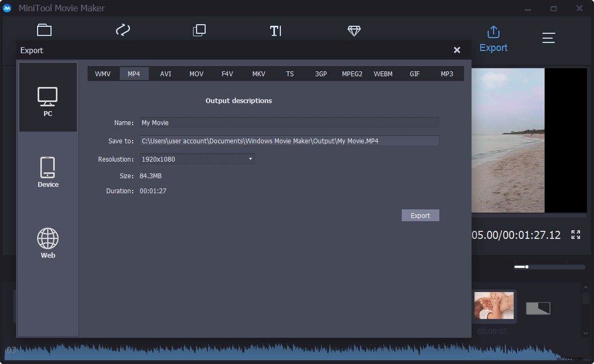
Task: Select the PC export category
Action: [48, 97]
